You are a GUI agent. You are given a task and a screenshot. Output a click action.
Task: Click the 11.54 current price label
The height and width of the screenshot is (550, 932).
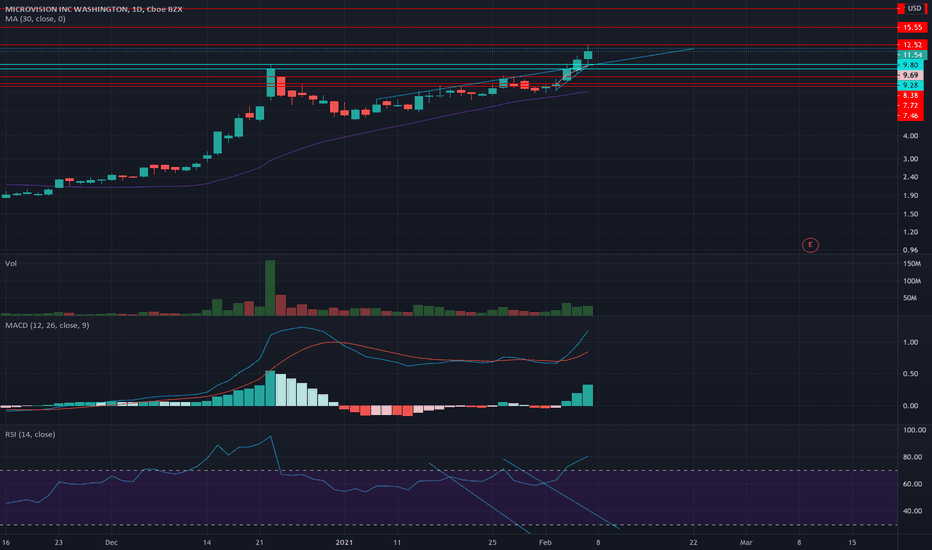pos(912,55)
